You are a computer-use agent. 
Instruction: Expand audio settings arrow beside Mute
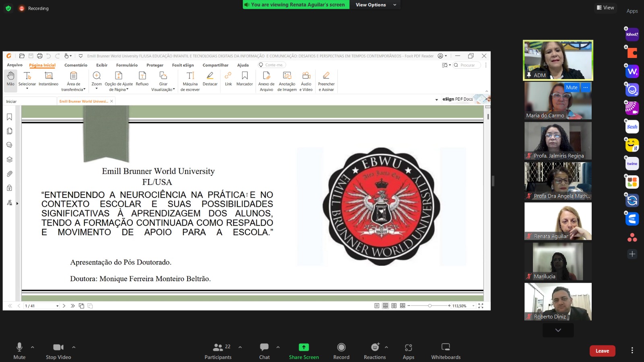coord(33,347)
